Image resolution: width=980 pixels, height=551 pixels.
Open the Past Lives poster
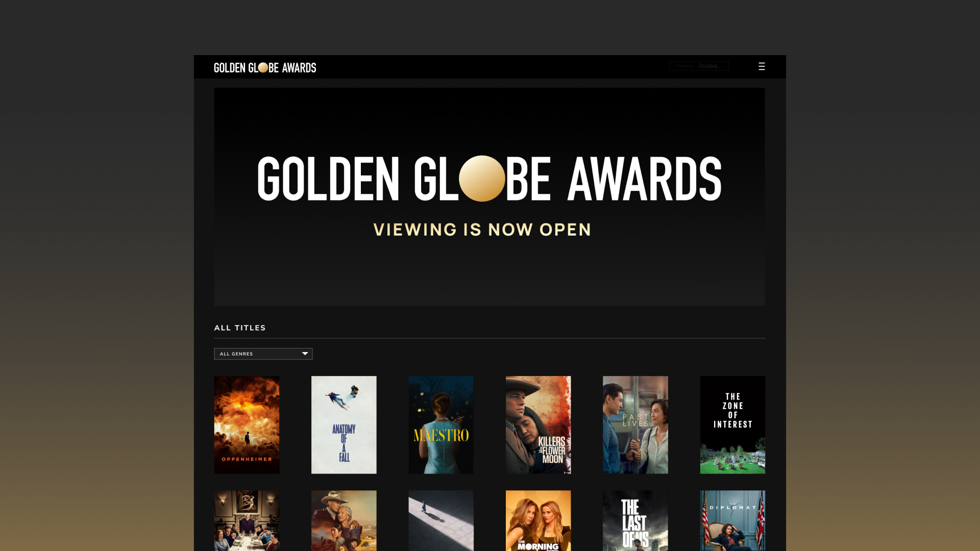pos(635,424)
